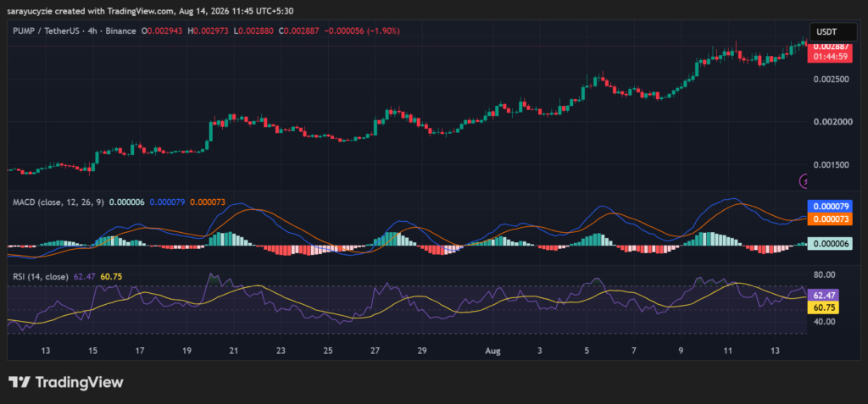
Task: Click the 7 date label on time axis
Action: coord(634,351)
